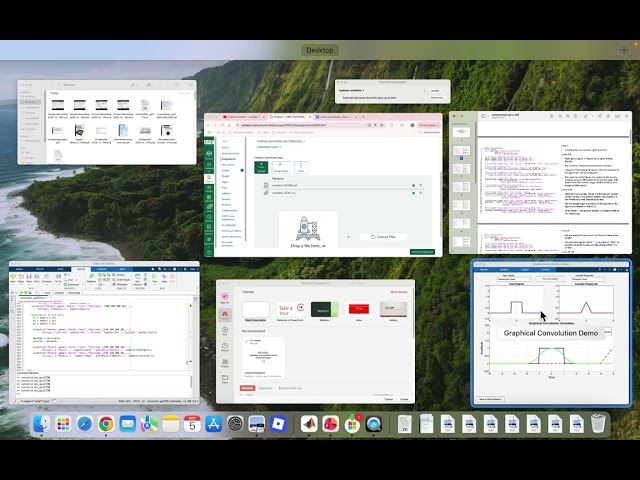Click Cancel in PowerPoint dialog

(389, 399)
